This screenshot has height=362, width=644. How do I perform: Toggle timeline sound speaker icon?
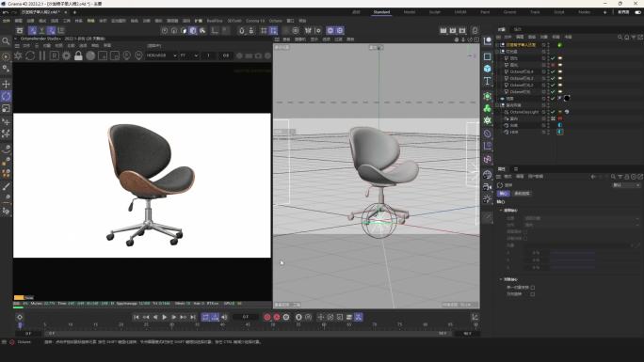224,317
